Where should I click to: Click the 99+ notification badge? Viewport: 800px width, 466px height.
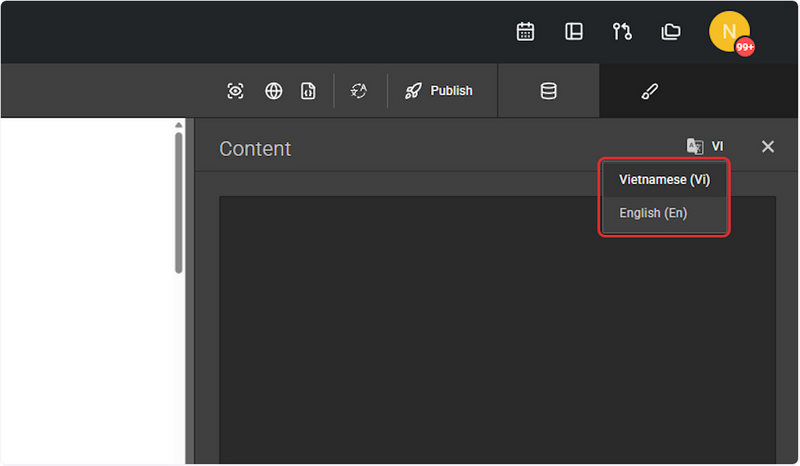pos(745,47)
